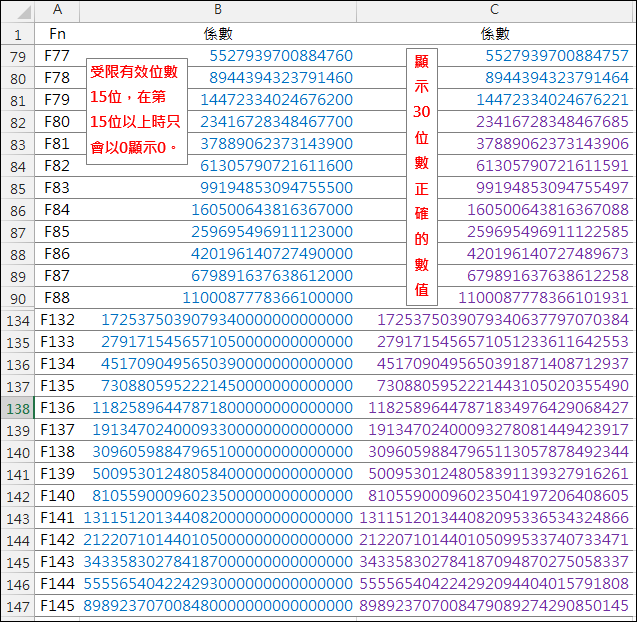Click value 50095301248058391139327916261
Image resolution: width=637 pixels, height=622 pixels.
(498, 473)
